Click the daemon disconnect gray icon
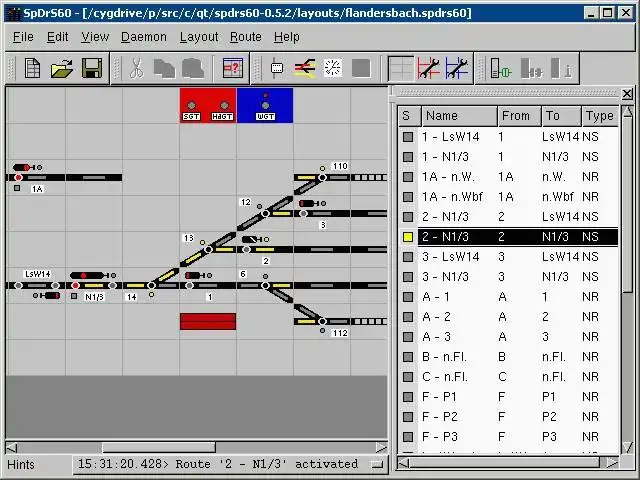The width and height of the screenshot is (640, 480). (x=531, y=68)
